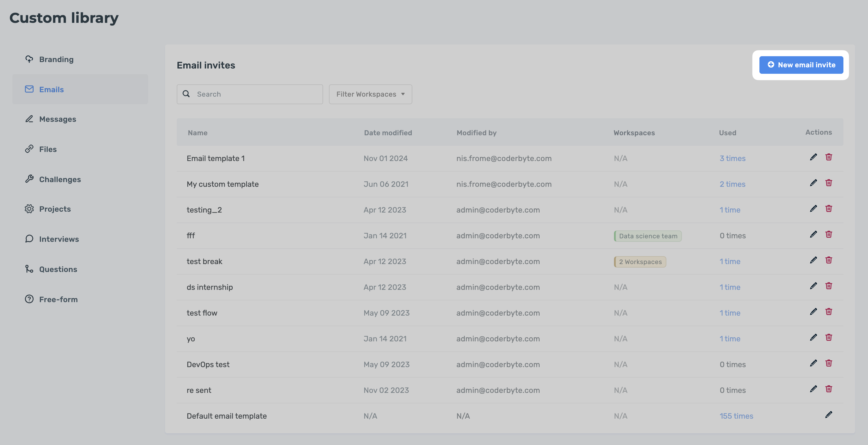Edit the ds internship template

click(813, 286)
